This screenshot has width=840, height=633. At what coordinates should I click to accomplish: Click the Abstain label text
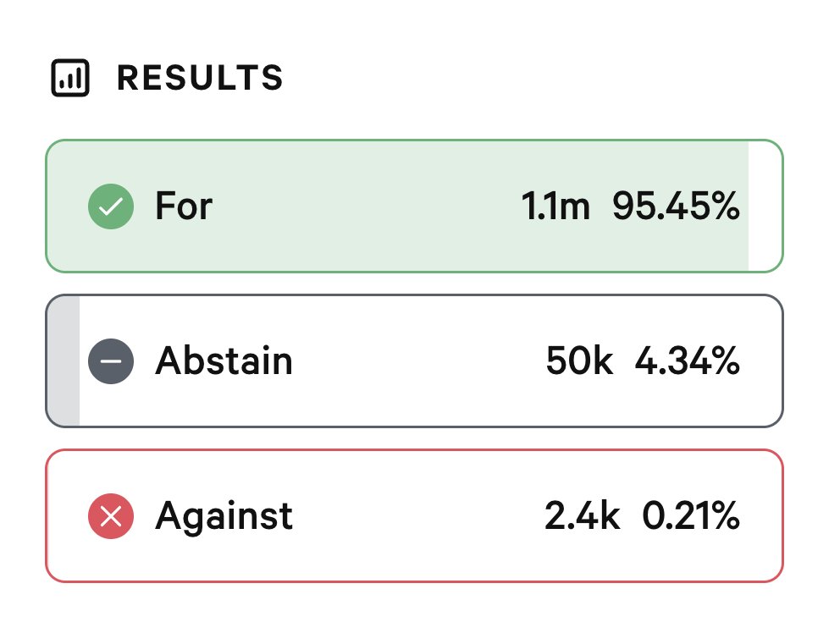224,361
